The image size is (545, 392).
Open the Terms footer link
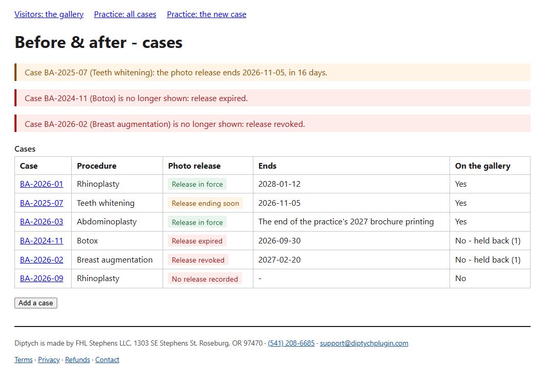(x=24, y=360)
